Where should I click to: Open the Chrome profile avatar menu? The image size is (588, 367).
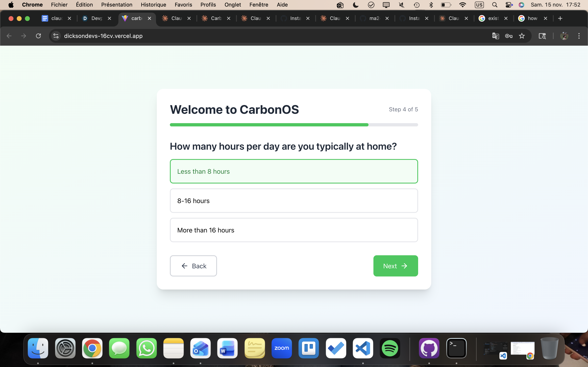click(x=564, y=36)
